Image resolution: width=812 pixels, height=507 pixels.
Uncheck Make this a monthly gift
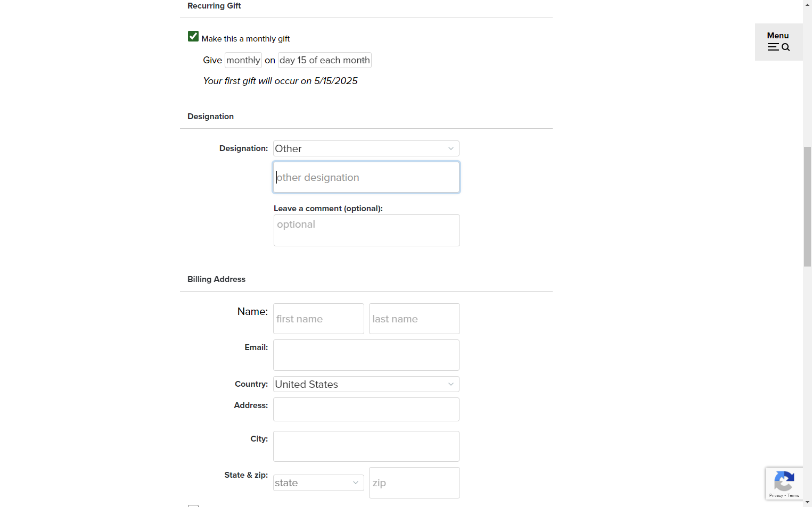tap(193, 36)
